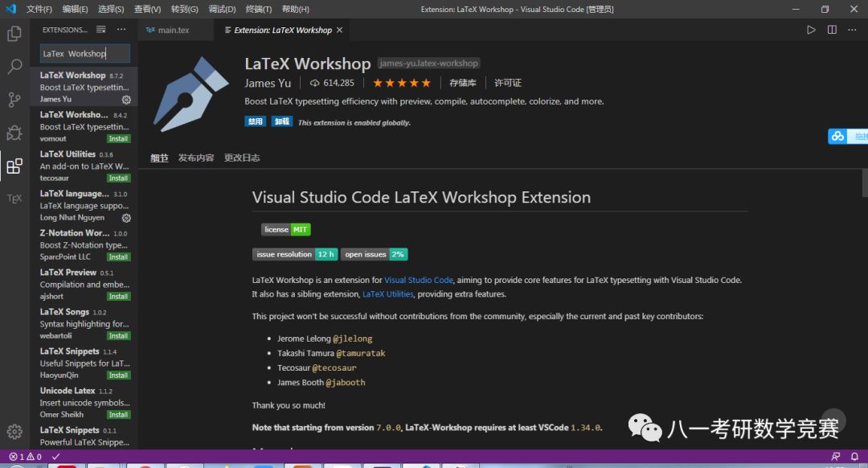Open the 许可证 license link
The image size is (868, 468).
click(508, 83)
